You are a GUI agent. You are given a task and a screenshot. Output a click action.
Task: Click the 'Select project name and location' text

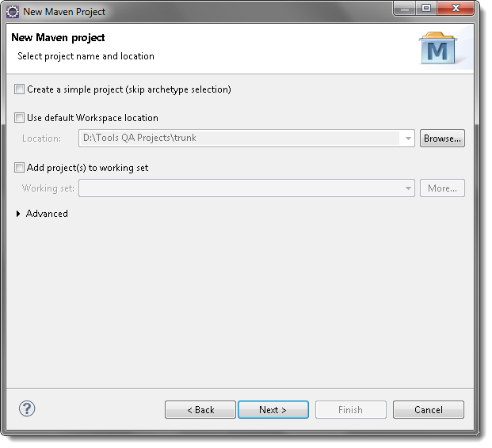(86, 56)
